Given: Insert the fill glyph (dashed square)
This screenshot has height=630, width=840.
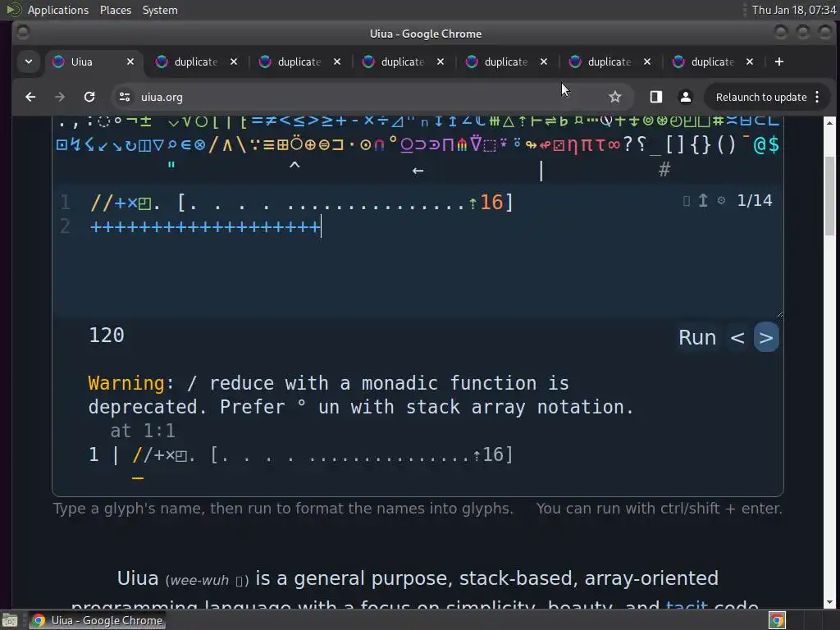Looking at the screenshot, I should tap(490, 145).
